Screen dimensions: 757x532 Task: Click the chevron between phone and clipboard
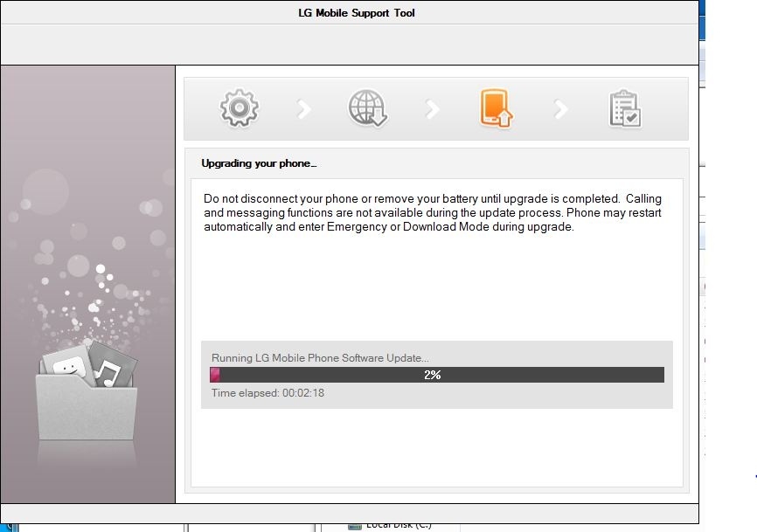pos(561,109)
